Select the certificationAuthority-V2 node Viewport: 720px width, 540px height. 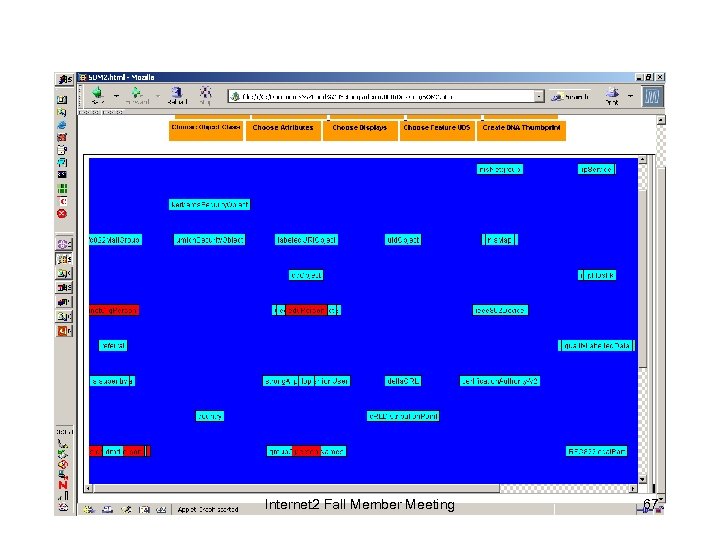(500, 381)
